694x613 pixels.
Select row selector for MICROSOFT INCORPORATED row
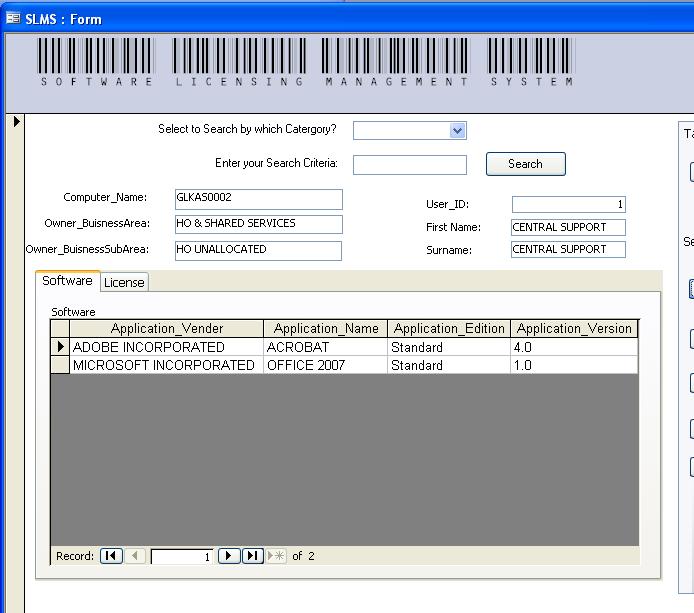tap(60, 365)
